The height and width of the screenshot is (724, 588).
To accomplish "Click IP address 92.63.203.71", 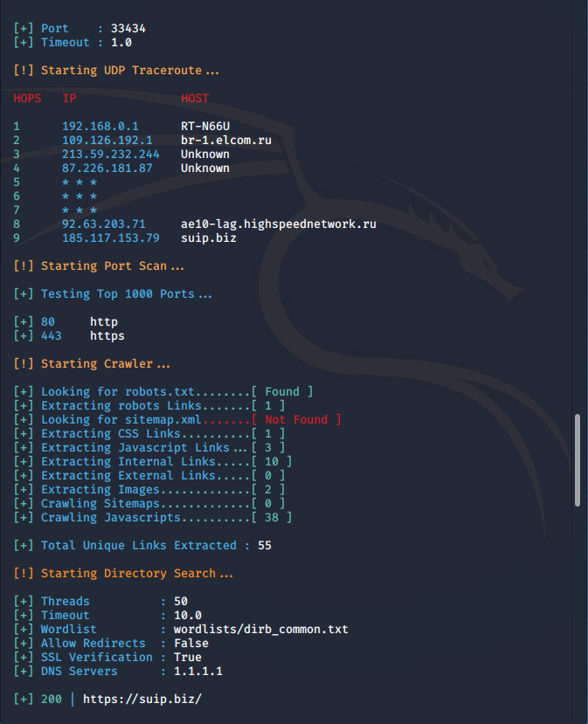I will pyautogui.click(x=104, y=224).
